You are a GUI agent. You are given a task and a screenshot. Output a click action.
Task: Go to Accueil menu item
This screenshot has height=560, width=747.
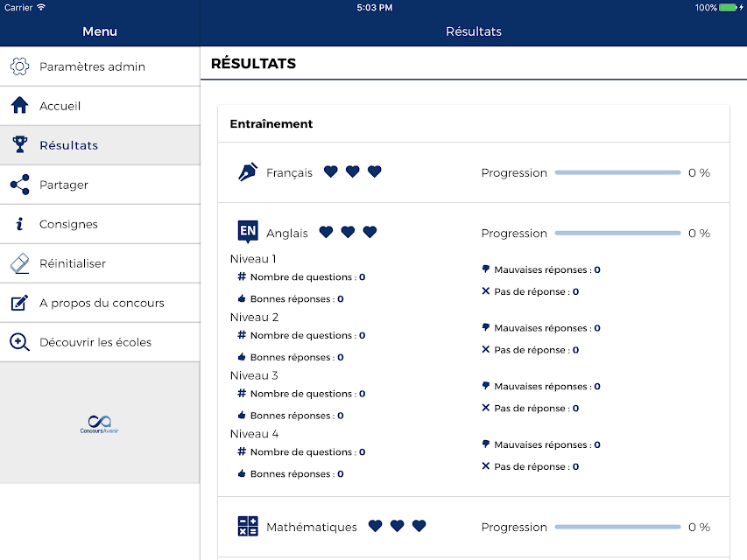[x=100, y=106]
